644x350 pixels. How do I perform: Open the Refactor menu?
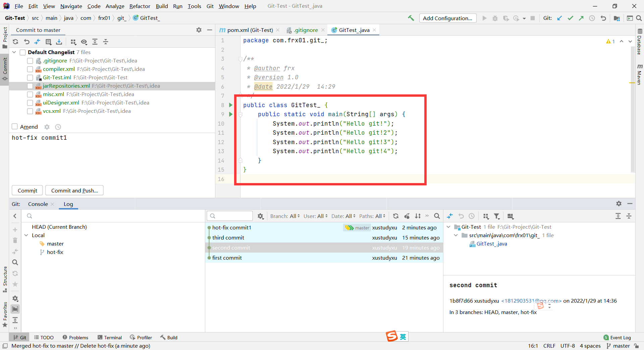[x=140, y=6]
